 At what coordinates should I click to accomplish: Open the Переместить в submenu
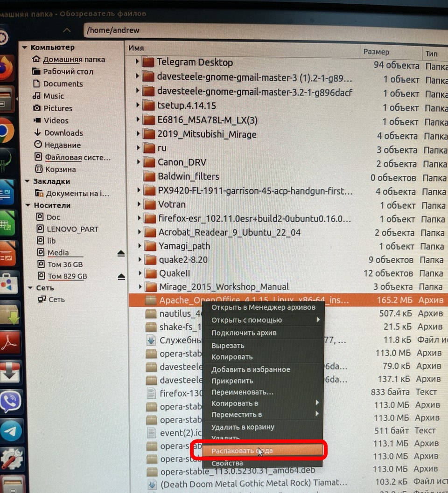(263, 414)
